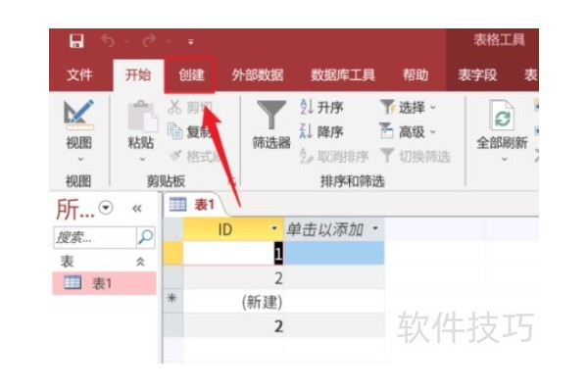This screenshot has width=588, height=392.
Task: Click the Undo arrow icon
Action: pyautogui.click(x=108, y=41)
